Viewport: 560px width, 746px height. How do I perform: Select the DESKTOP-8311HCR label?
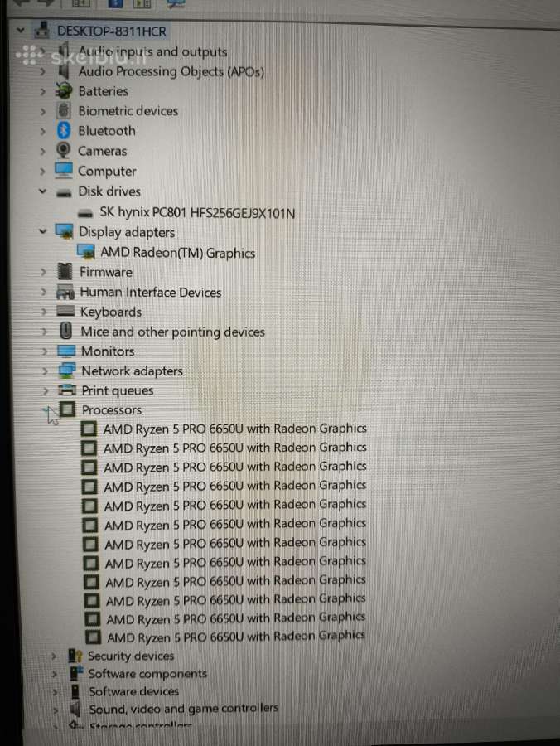[112, 31]
